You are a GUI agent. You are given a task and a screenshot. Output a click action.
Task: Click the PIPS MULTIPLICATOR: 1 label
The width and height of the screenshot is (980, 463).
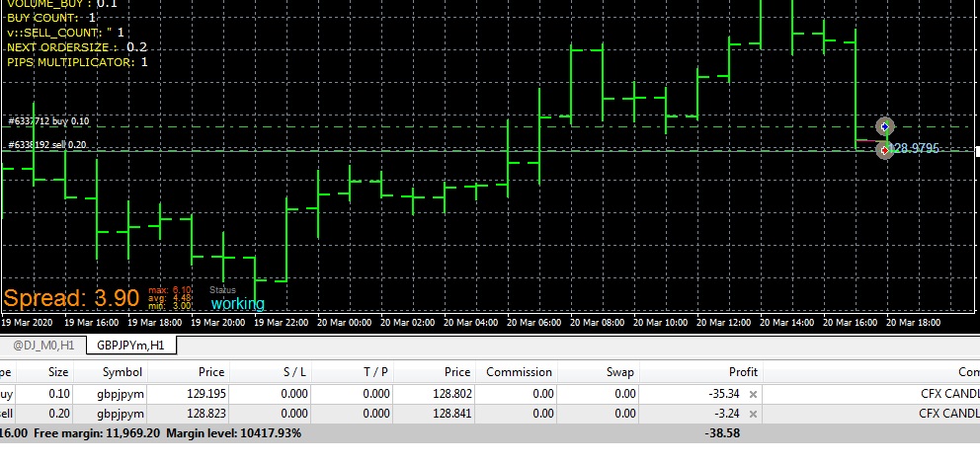point(77,62)
